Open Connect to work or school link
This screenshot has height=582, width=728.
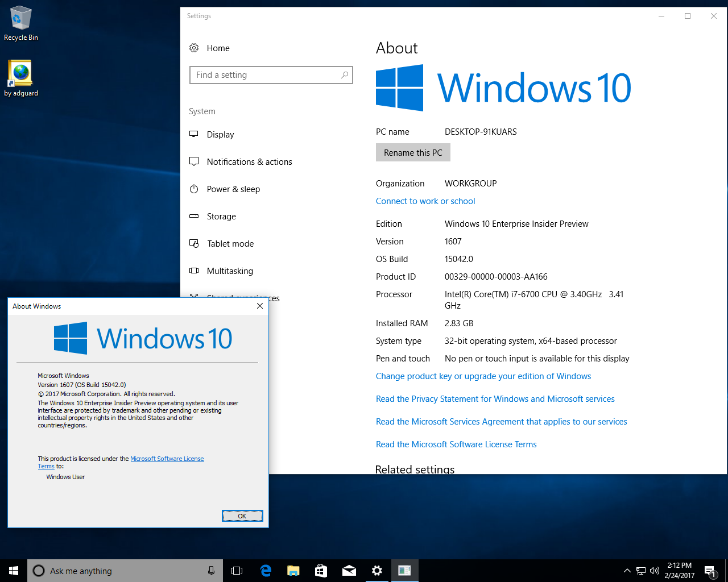pos(425,201)
